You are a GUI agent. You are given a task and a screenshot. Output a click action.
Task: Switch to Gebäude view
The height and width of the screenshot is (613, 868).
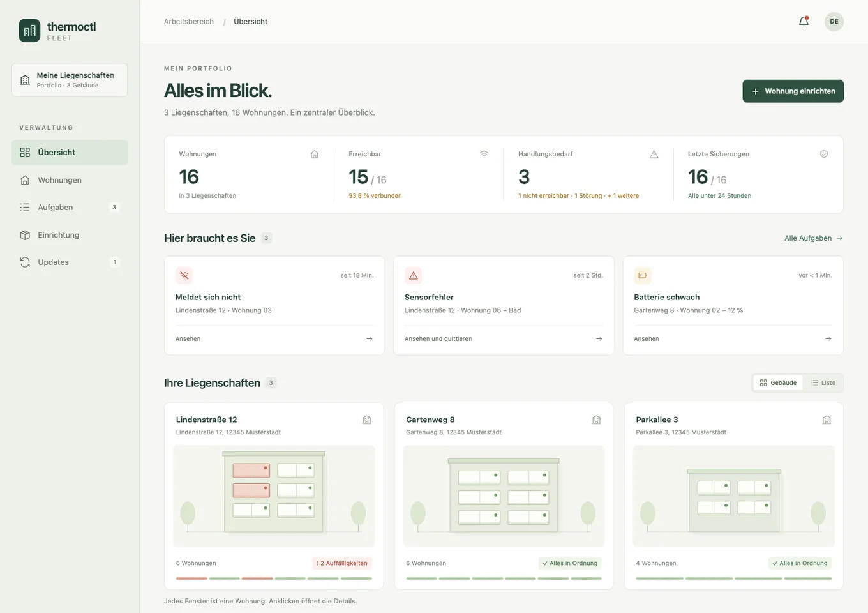(x=779, y=383)
